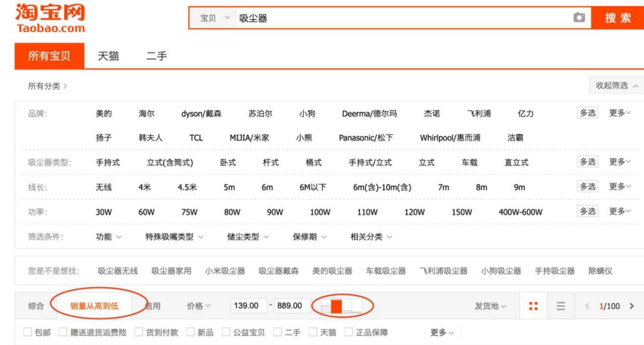Filter by brand 美的
Image resolution: width=644 pixels, height=345 pixels.
[x=104, y=114]
